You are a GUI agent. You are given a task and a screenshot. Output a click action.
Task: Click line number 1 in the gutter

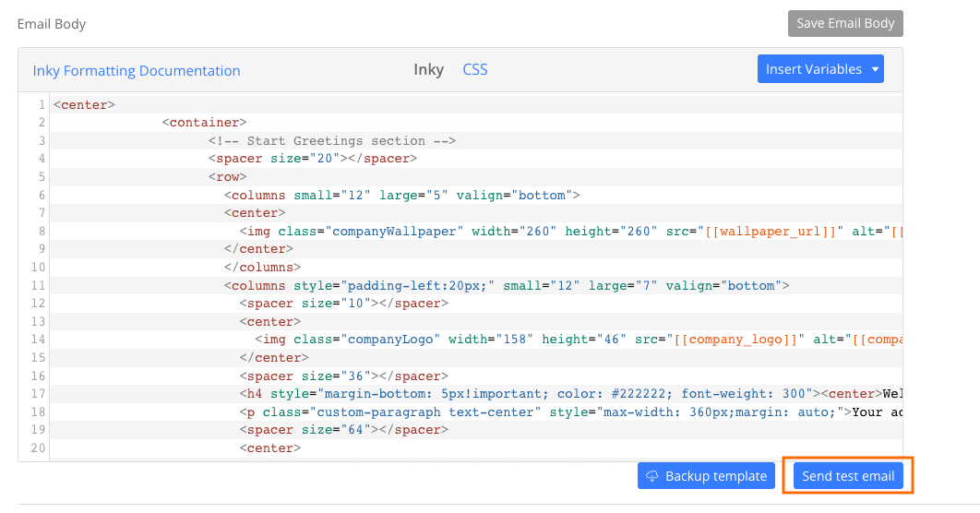coord(42,104)
